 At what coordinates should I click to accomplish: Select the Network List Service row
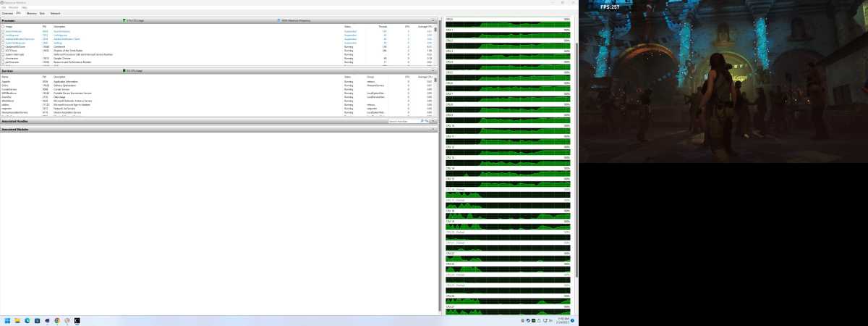pos(217,109)
